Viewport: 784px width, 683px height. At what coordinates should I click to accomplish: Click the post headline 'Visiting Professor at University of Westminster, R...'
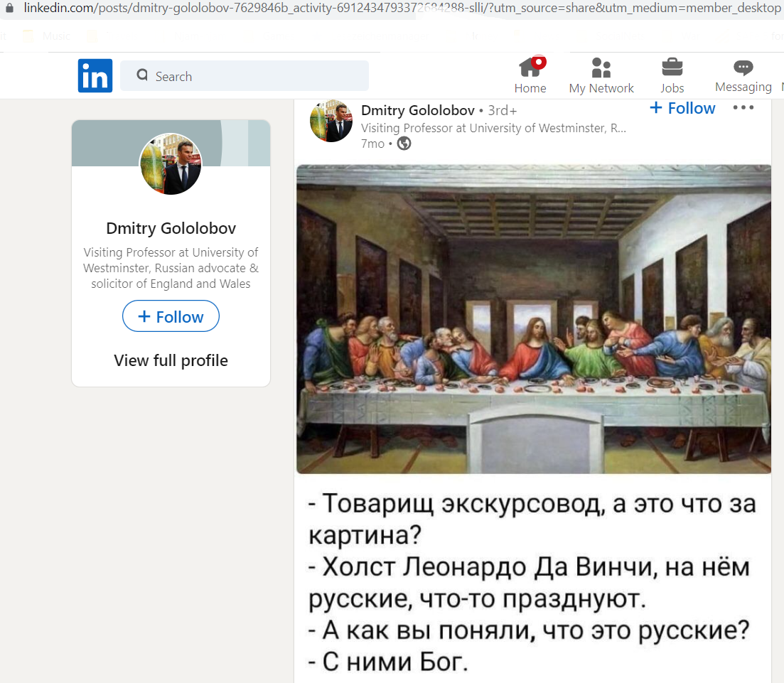[493, 128]
